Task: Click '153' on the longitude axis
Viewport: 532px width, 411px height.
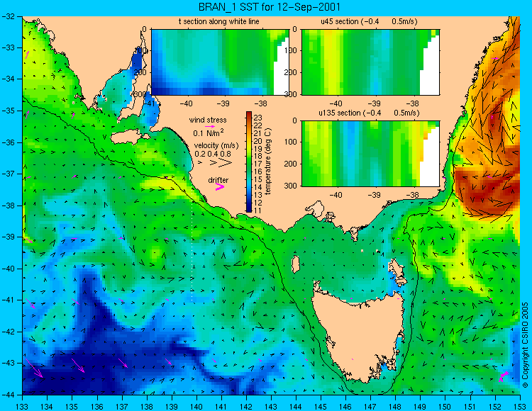Action: (520, 406)
